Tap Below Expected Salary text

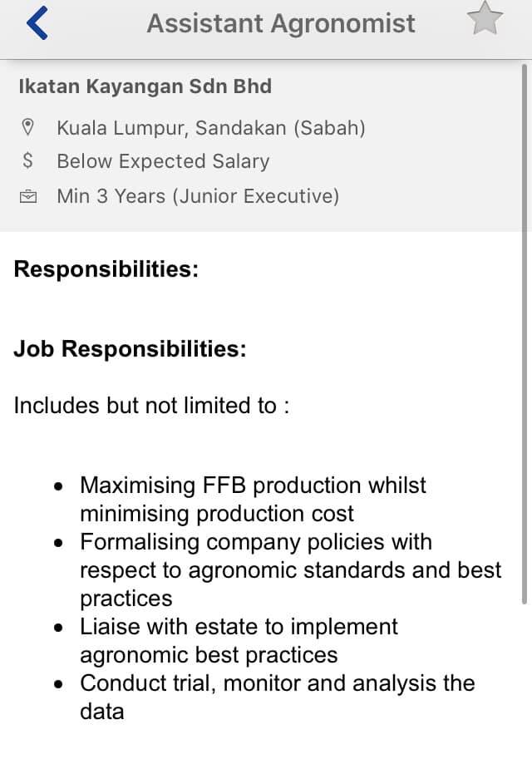pos(163,161)
